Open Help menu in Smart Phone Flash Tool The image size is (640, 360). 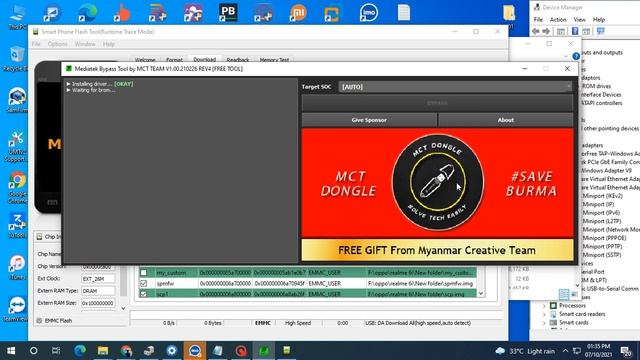[x=109, y=44]
